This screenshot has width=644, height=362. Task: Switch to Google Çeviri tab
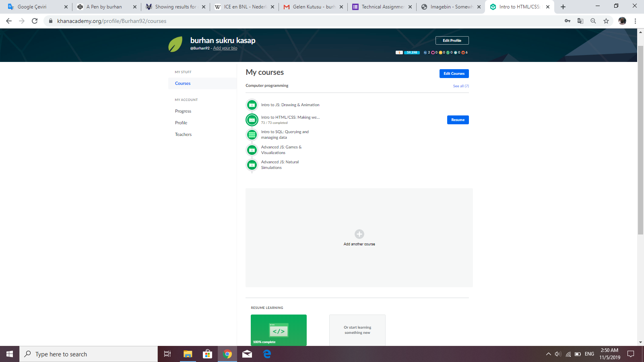(x=37, y=7)
